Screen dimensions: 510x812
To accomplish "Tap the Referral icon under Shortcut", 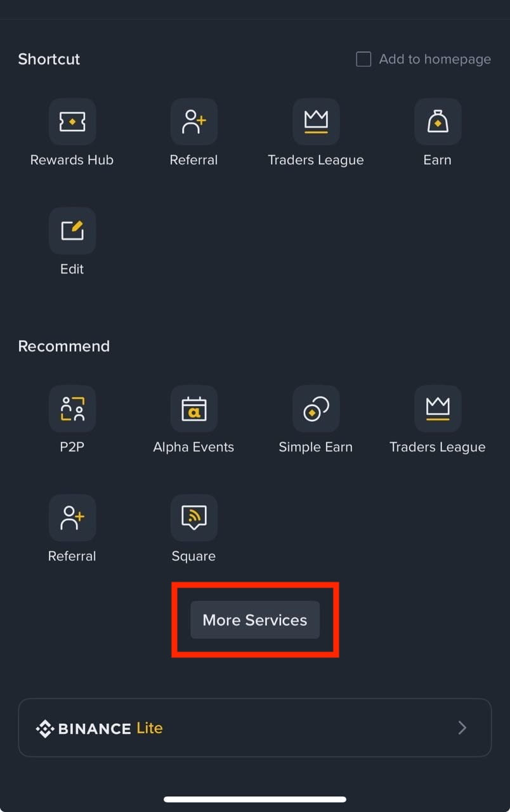I will (194, 121).
